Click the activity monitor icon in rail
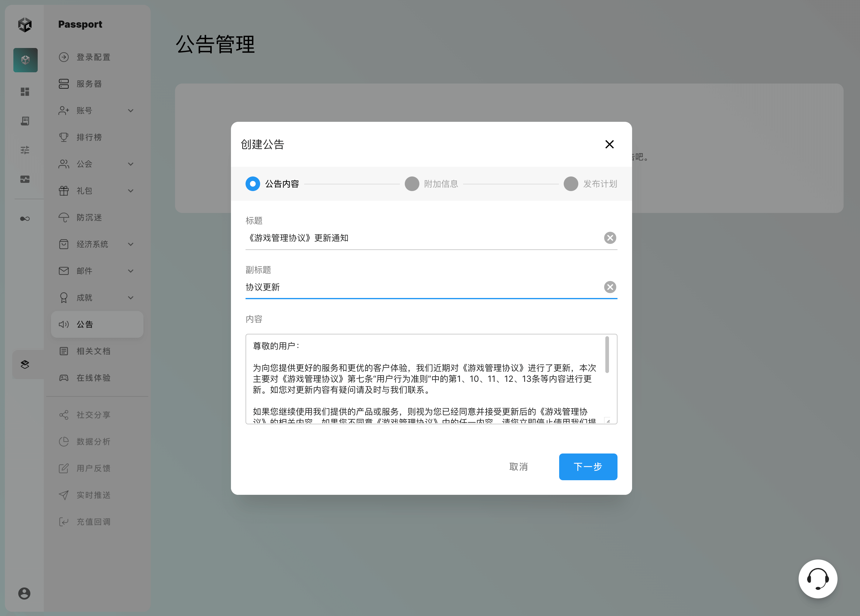The image size is (860, 616). tap(25, 179)
